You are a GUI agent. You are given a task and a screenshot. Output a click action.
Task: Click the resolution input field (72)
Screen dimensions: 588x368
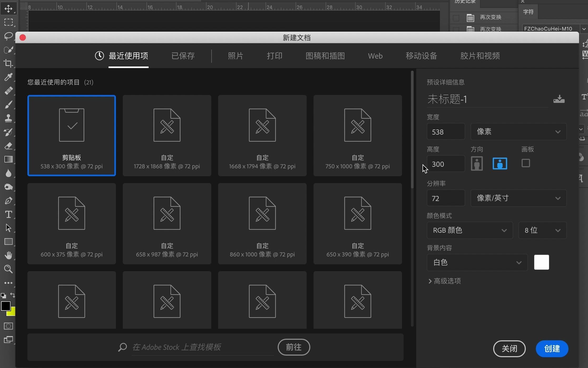tap(446, 198)
